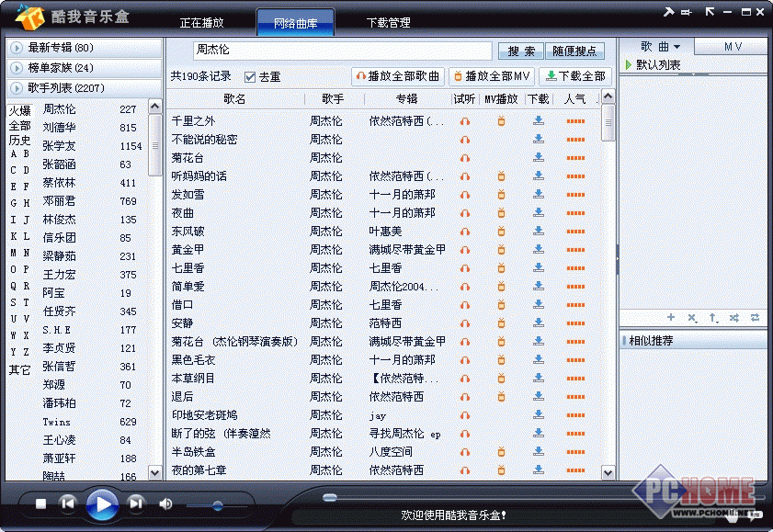Click the add (+) icon in the playlist toolbar
Screen dimensions: 773x532
671,318
